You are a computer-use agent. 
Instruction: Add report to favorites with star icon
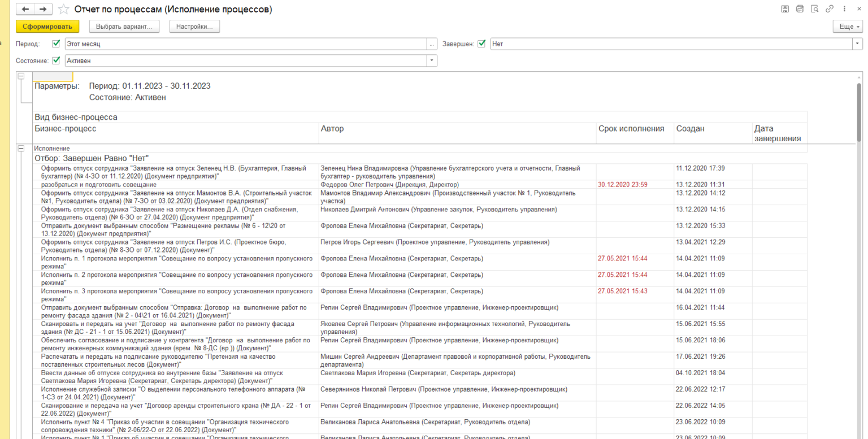pyautogui.click(x=64, y=10)
